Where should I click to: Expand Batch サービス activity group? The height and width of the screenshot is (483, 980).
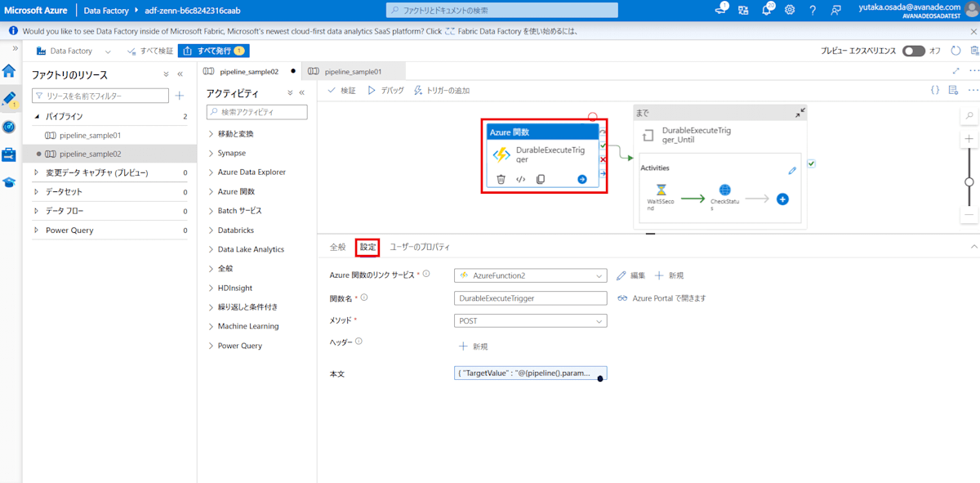coord(211,210)
